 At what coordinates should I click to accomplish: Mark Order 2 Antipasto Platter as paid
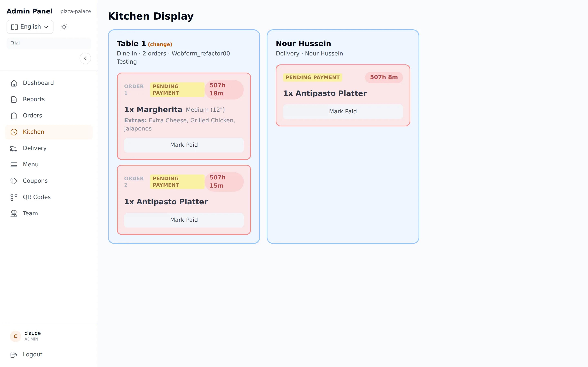[x=184, y=220]
